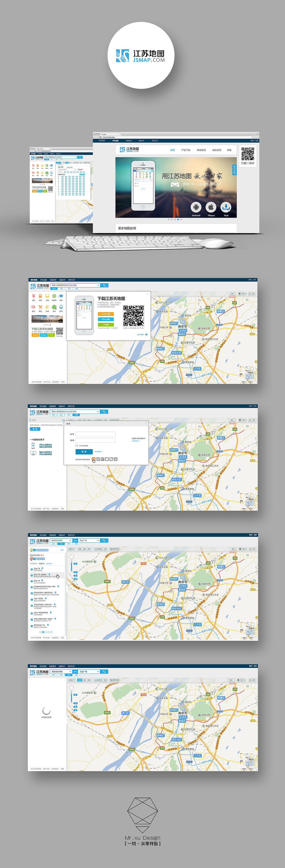285x868 pixels.
Task: Select the 医院 hospital icon in download-popup screen
Action: [x=33, y=307]
